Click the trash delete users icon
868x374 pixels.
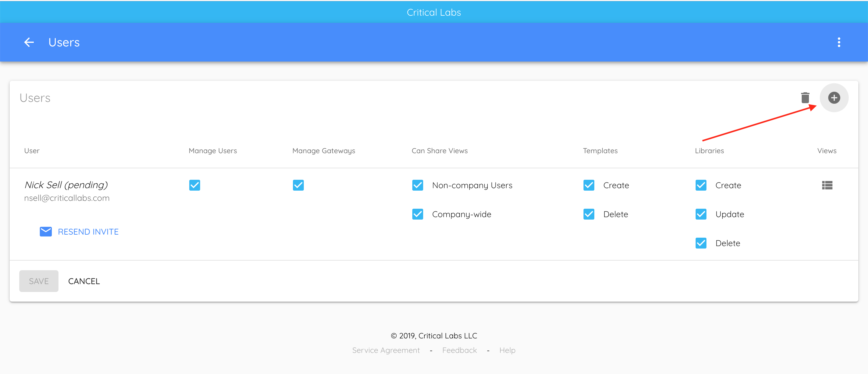[x=805, y=98]
